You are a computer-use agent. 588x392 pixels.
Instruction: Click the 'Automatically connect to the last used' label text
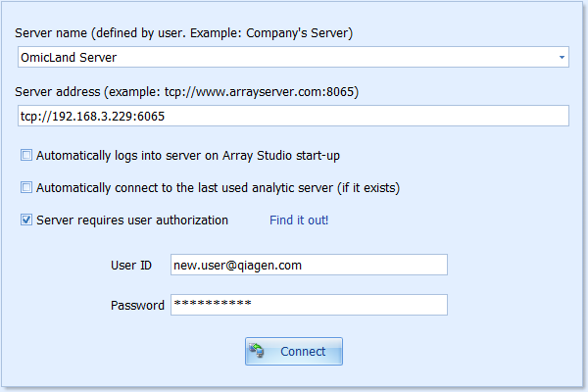pos(218,188)
